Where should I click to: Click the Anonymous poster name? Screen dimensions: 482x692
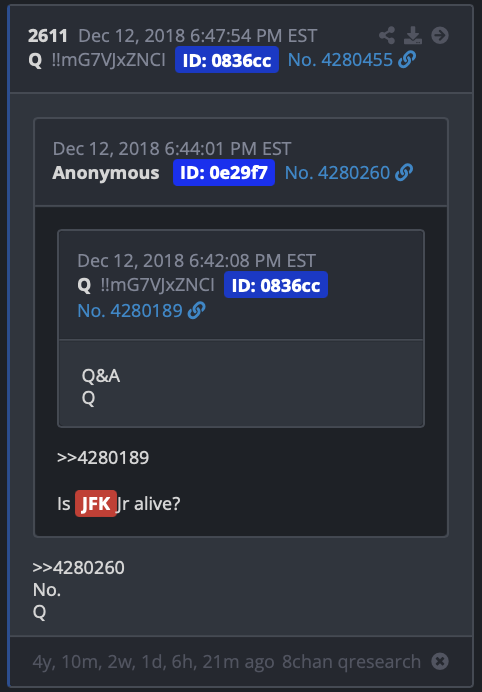point(105,173)
